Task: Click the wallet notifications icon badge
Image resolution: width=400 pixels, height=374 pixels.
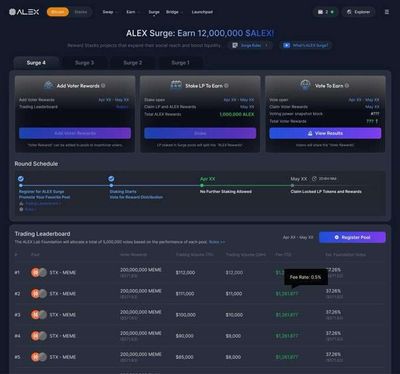Action: click(326, 12)
